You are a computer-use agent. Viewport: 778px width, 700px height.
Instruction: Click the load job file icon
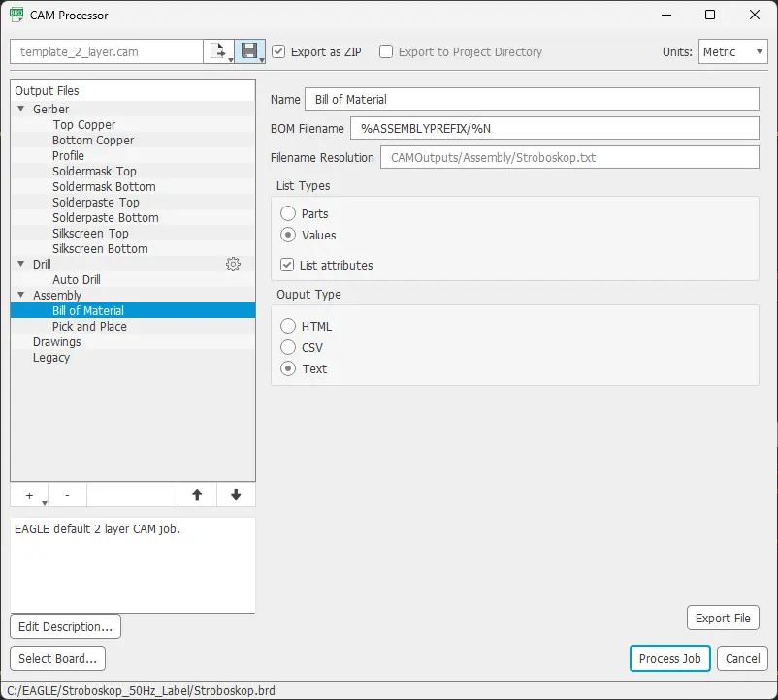pos(218,52)
